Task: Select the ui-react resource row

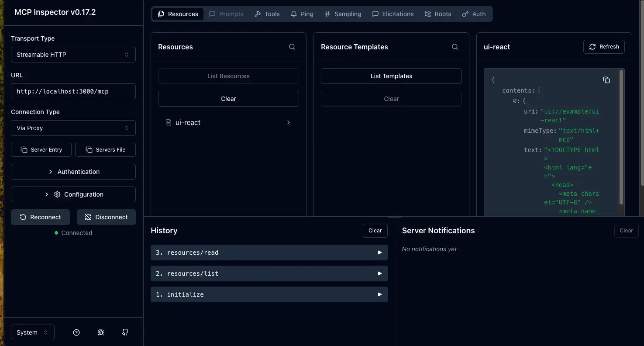Action: tap(228, 122)
